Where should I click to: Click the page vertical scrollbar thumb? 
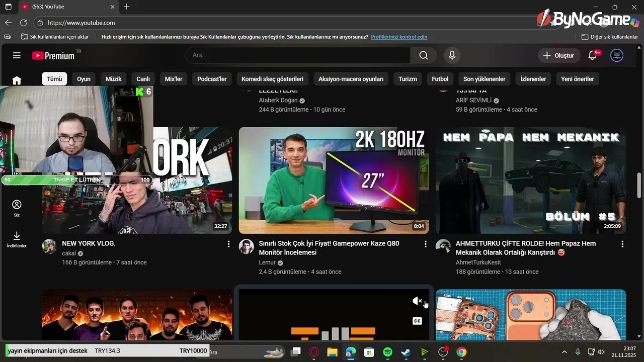639,185
